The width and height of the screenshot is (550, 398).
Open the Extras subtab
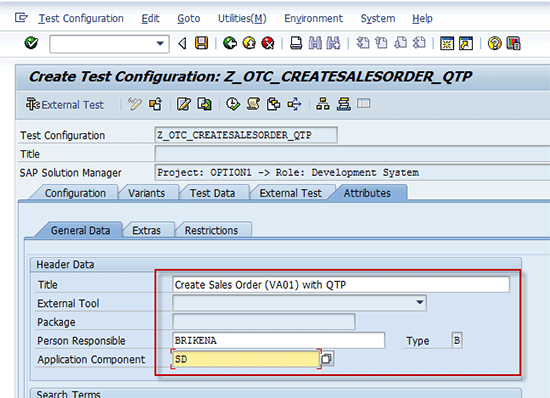(147, 230)
